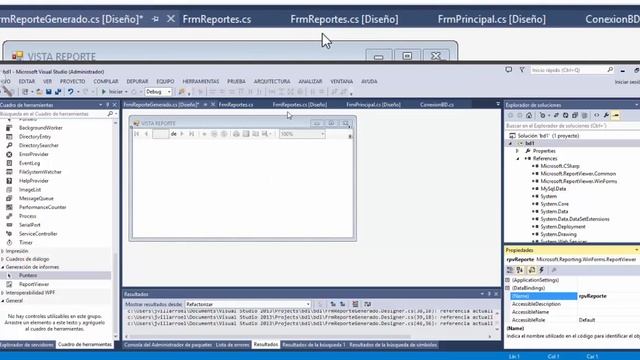Click the next page arrow in ReportViewer
Viewport: 640px width, 360px height.
tap(182, 134)
